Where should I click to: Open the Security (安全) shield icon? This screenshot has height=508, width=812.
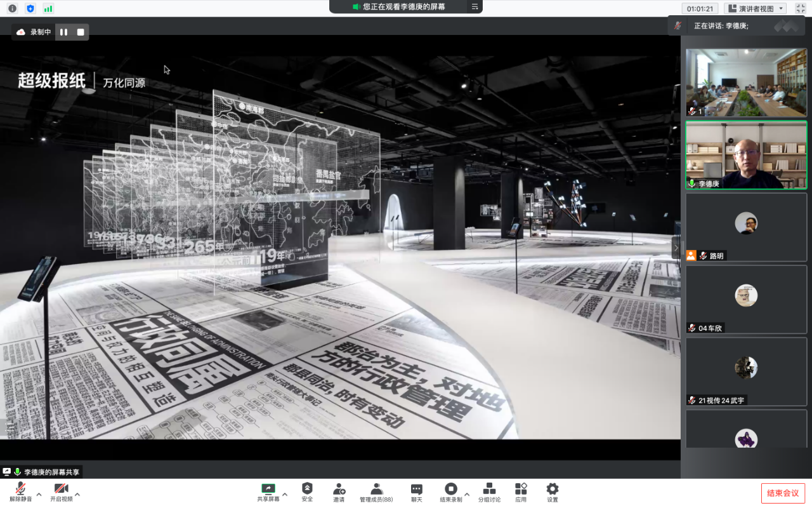[x=307, y=492]
